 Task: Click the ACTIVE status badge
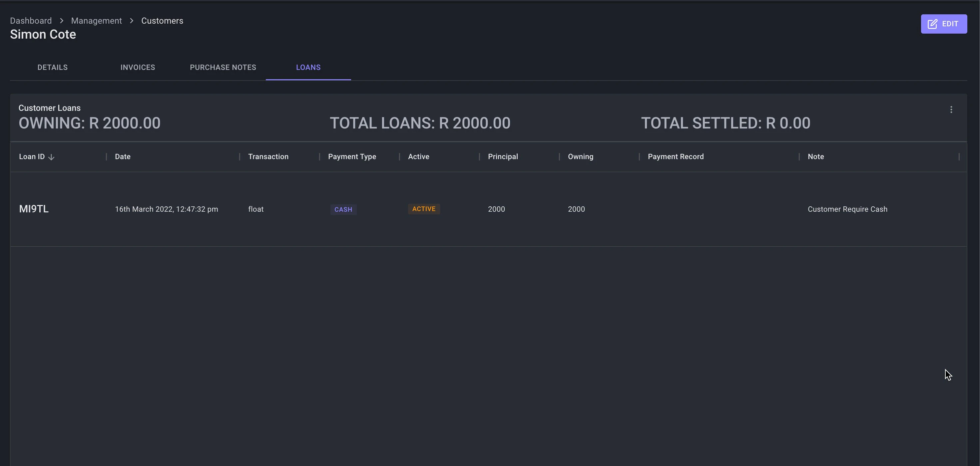(423, 209)
